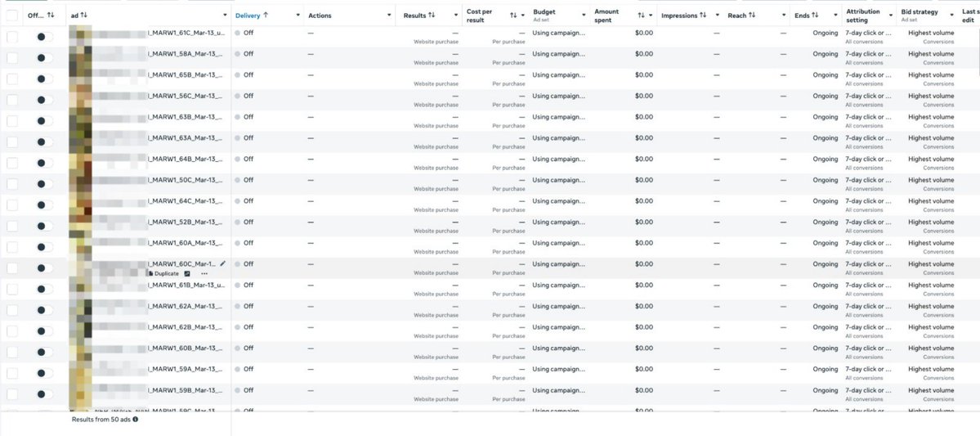Open the Amount spent dropdown arrow
The width and height of the screenshot is (980, 436).
(651, 15)
